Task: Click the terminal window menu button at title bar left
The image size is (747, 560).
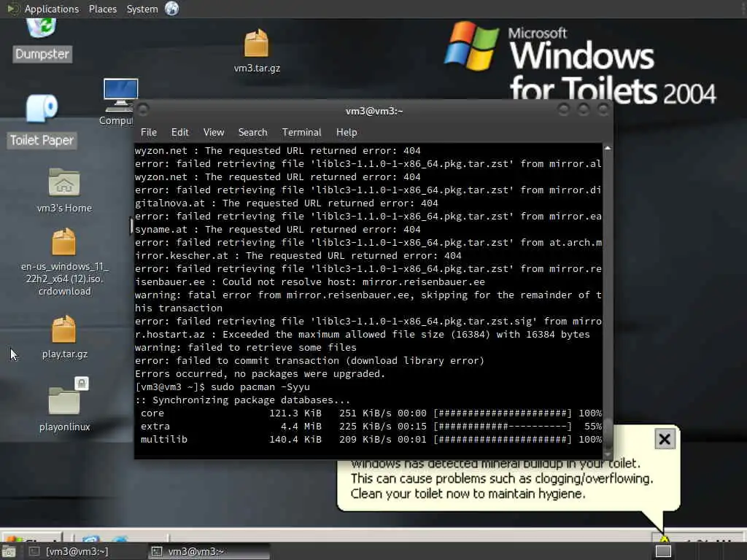Action: [143, 109]
